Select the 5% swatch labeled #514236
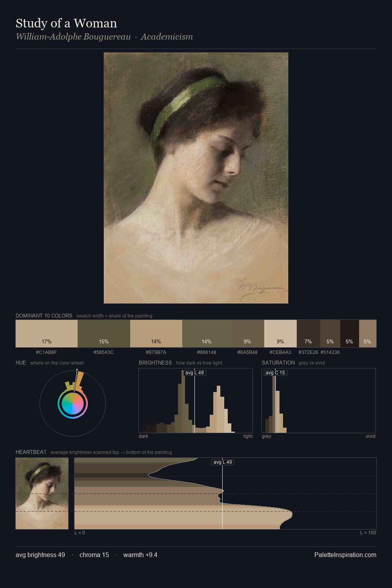 point(330,334)
